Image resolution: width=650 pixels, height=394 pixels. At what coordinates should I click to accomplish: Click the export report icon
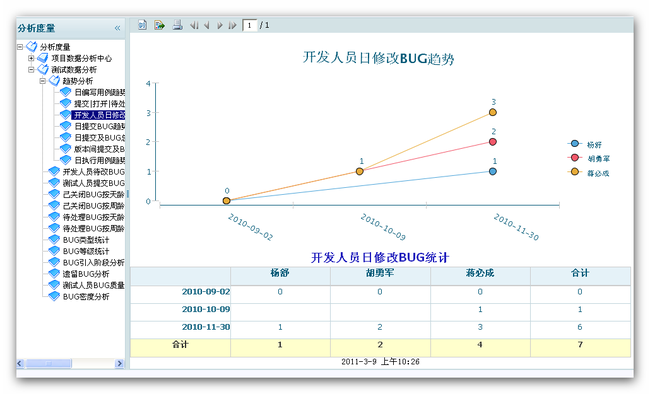[160, 25]
